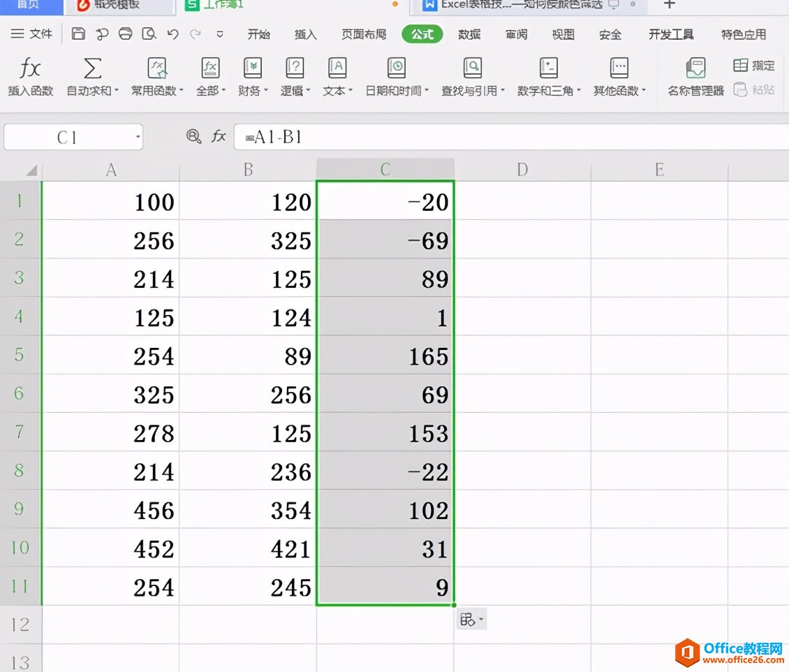Select column D header

[522, 170]
